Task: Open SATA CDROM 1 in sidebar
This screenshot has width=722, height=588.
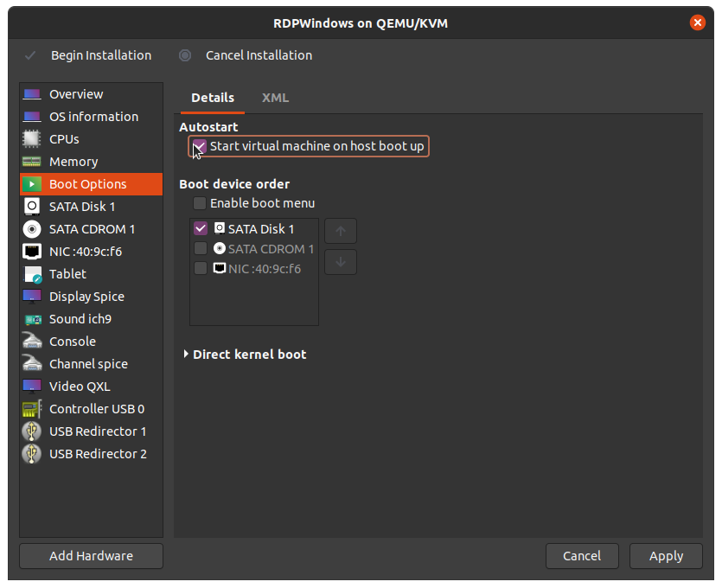Action: pyautogui.click(x=91, y=229)
